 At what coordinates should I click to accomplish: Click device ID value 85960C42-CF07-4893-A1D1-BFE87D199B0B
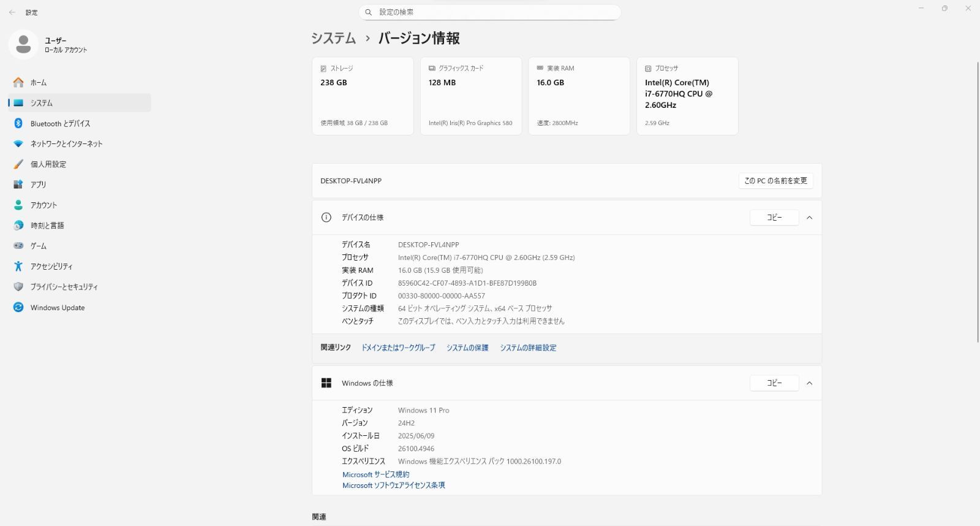point(467,283)
